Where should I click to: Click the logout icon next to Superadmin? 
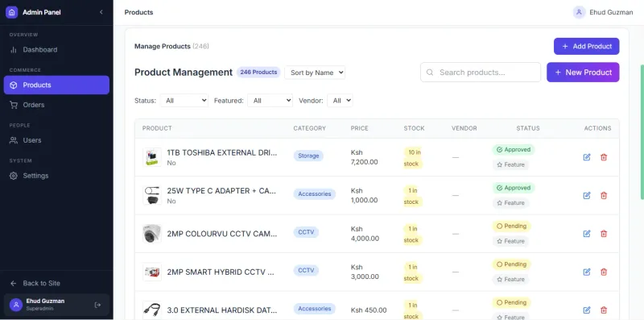click(x=97, y=305)
